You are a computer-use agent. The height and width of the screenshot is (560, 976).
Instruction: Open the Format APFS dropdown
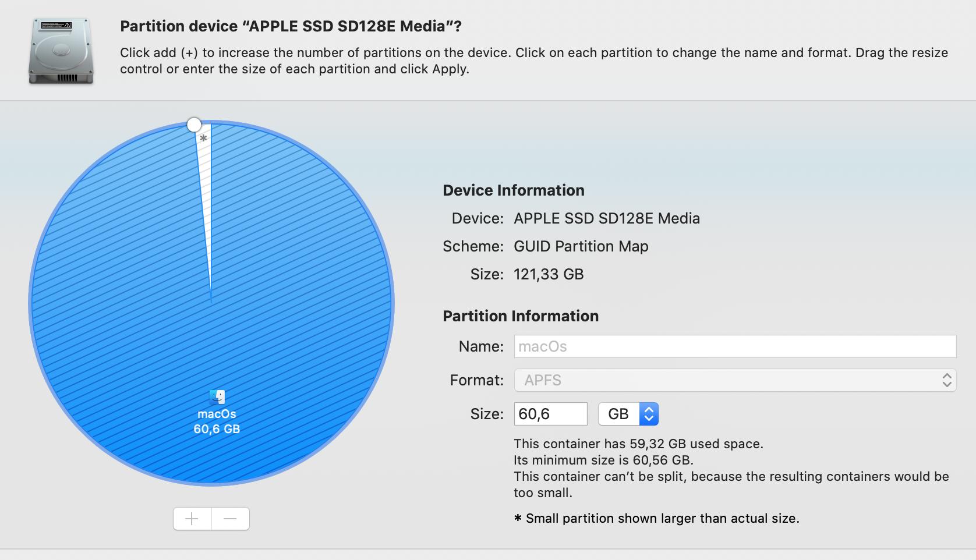(735, 380)
